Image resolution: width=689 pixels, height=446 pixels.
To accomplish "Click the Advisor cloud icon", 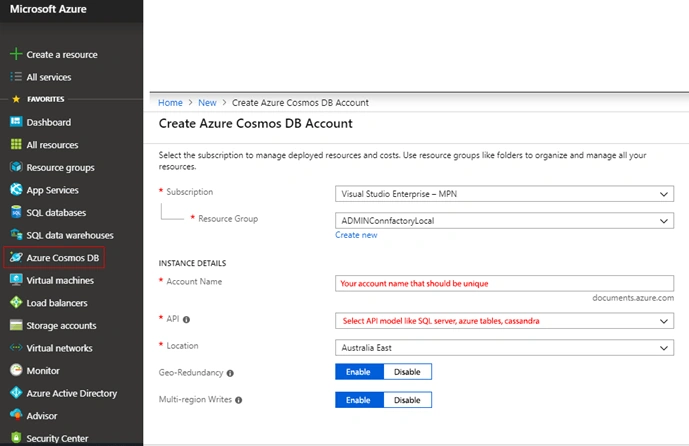I will [16, 415].
